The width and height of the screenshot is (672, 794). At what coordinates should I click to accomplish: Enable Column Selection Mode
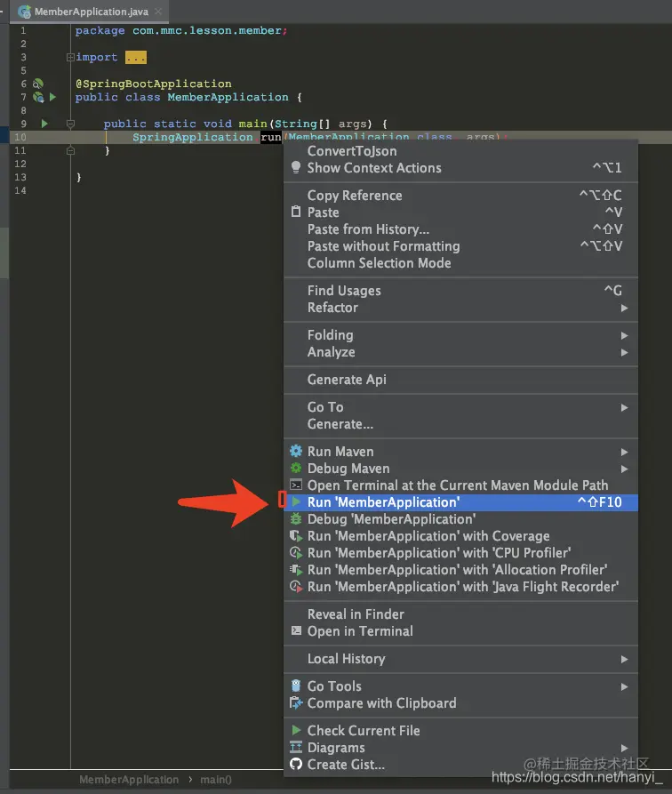pos(460,263)
